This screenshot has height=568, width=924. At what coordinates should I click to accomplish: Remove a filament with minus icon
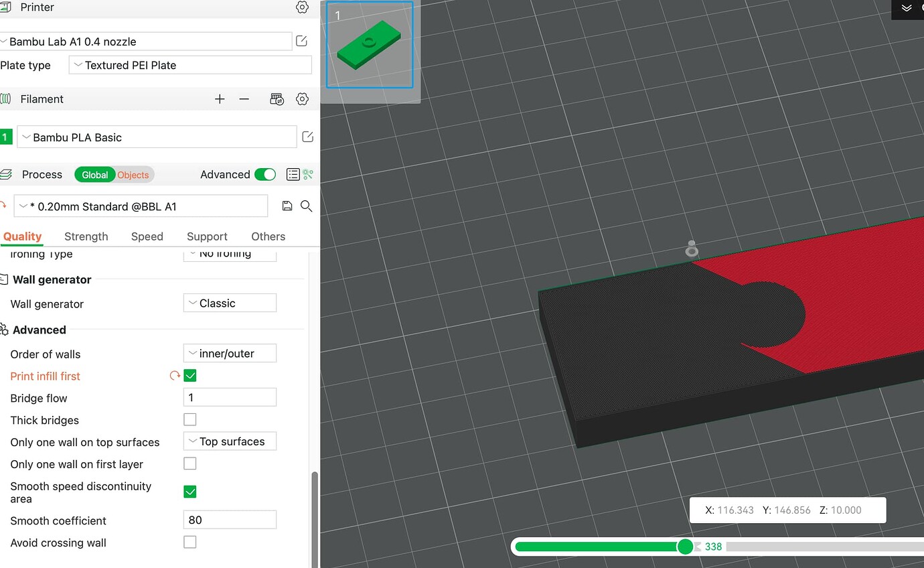point(244,99)
